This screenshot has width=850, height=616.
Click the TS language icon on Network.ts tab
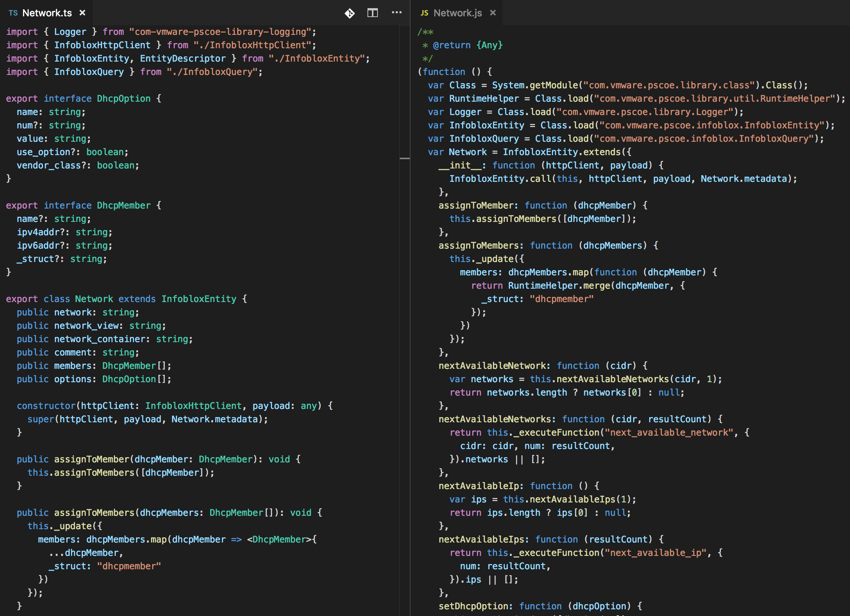point(13,13)
